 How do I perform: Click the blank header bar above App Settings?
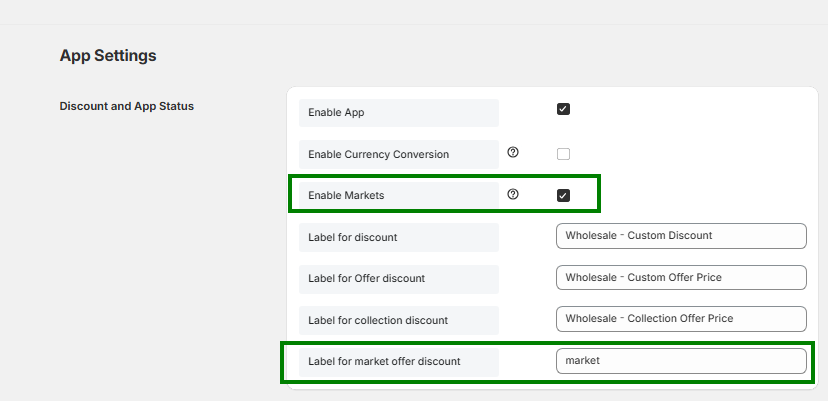point(414,12)
